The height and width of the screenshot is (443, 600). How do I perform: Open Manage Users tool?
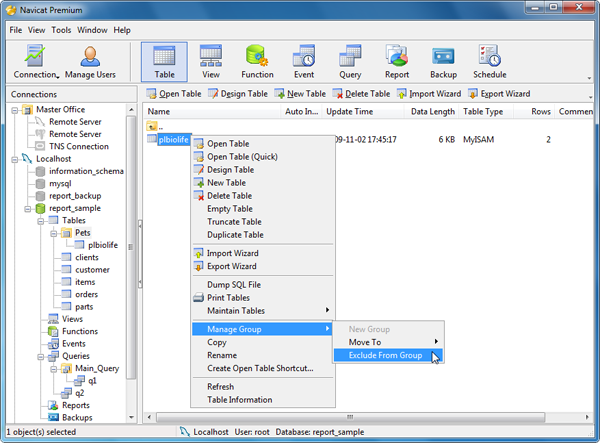[90, 62]
